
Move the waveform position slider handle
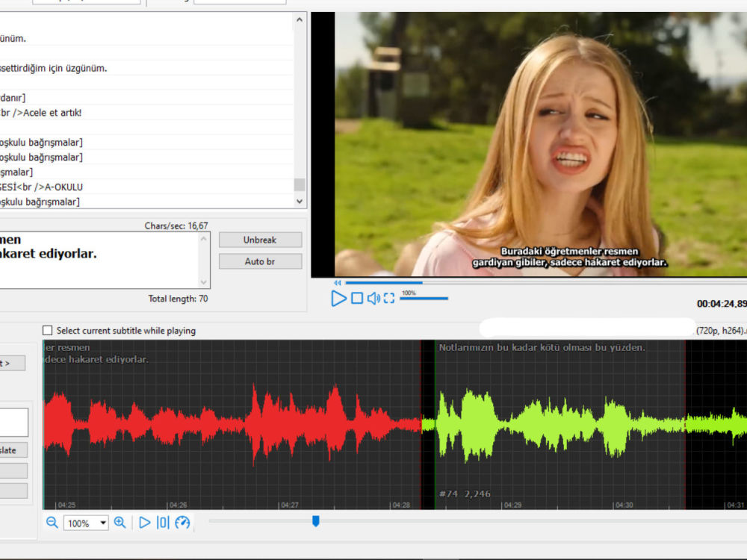click(315, 521)
